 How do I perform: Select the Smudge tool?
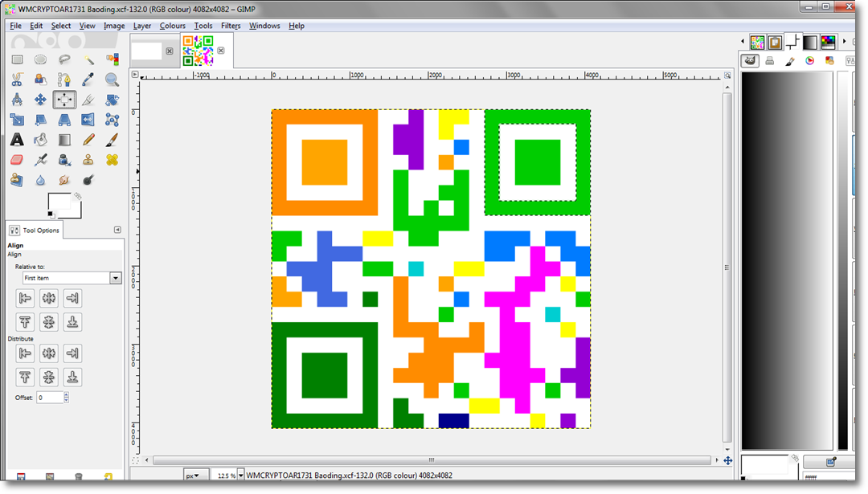coord(64,180)
